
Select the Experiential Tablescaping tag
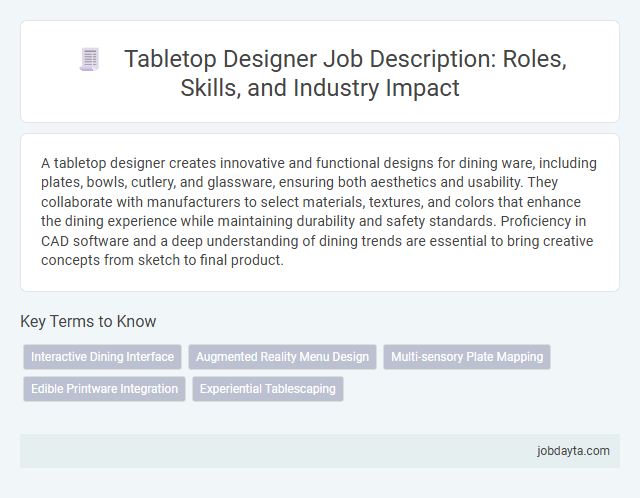[x=268, y=389]
